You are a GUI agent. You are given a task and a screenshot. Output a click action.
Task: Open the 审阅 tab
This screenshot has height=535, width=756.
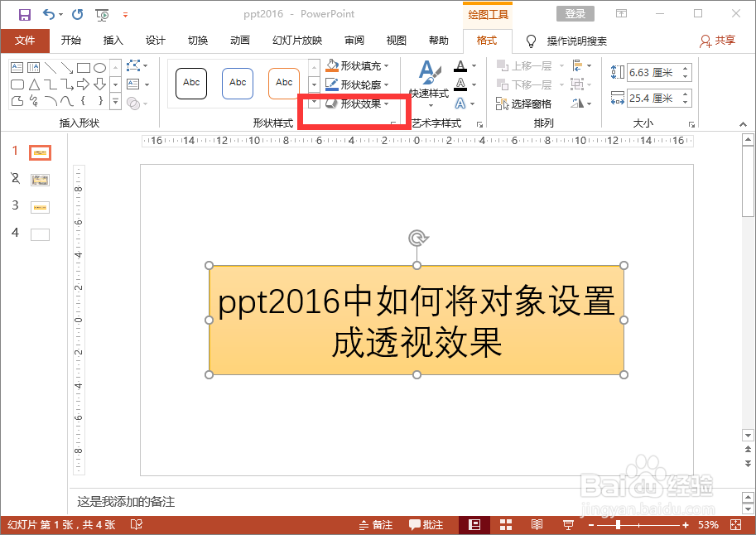tap(354, 41)
